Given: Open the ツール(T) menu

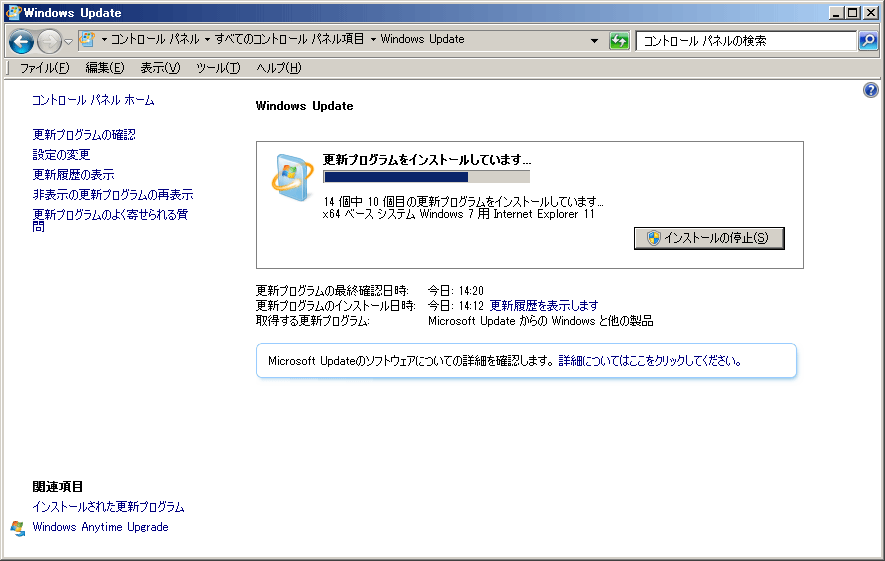Looking at the screenshot, I should 218,68.
